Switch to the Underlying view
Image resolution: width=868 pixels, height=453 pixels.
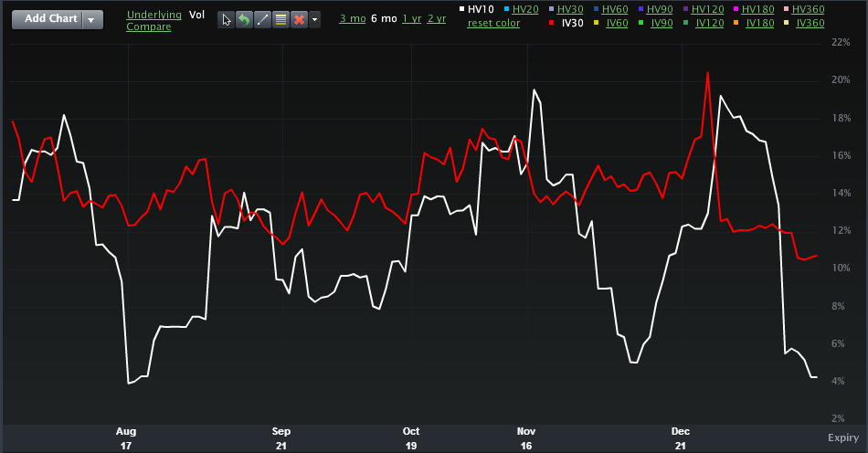153,16
